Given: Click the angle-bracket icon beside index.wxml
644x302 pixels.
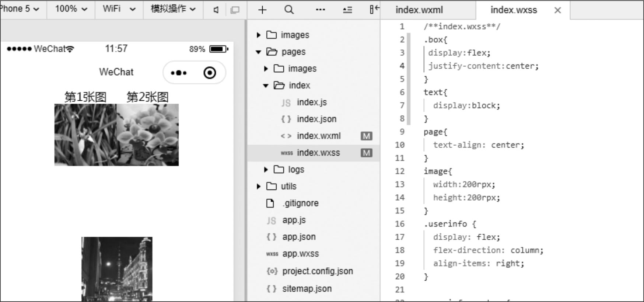Looking at the screenshot, I should click(x=286, y=136).
